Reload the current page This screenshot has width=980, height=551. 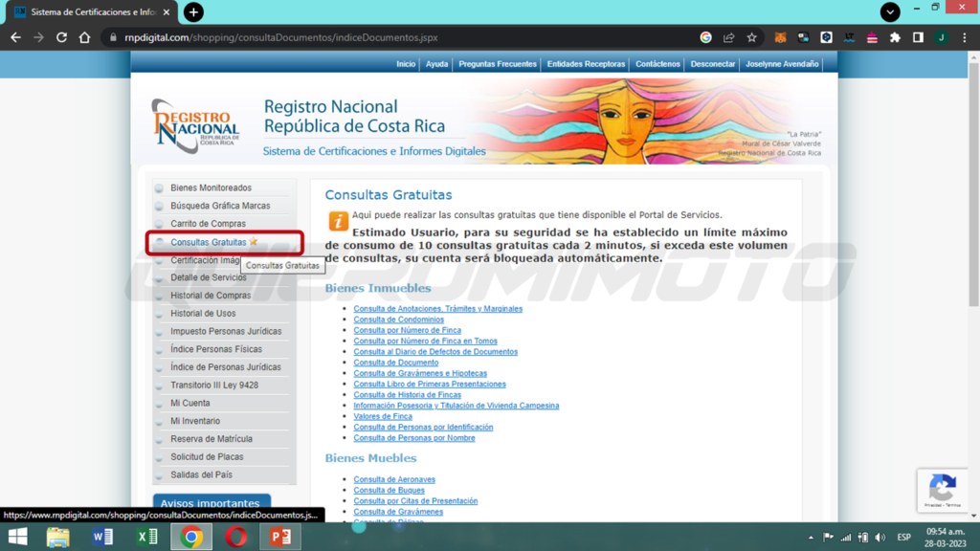coord(61,37)
